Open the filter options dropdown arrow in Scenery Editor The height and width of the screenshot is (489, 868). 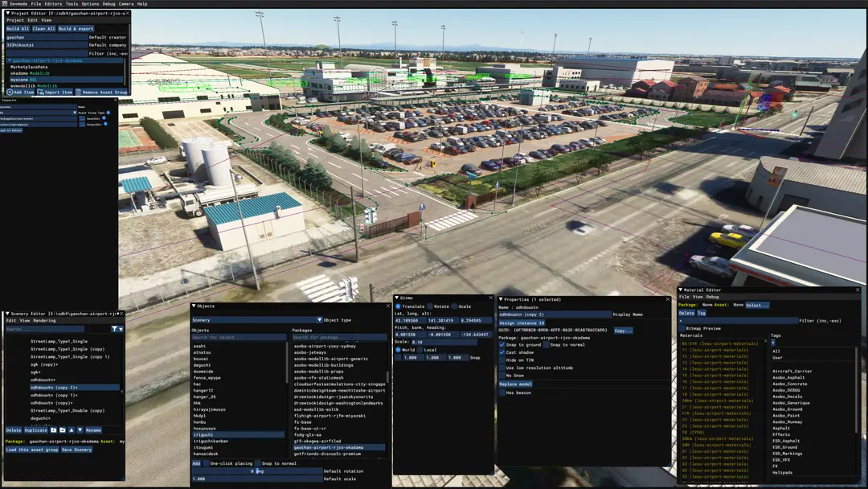(x=121, y=329)
